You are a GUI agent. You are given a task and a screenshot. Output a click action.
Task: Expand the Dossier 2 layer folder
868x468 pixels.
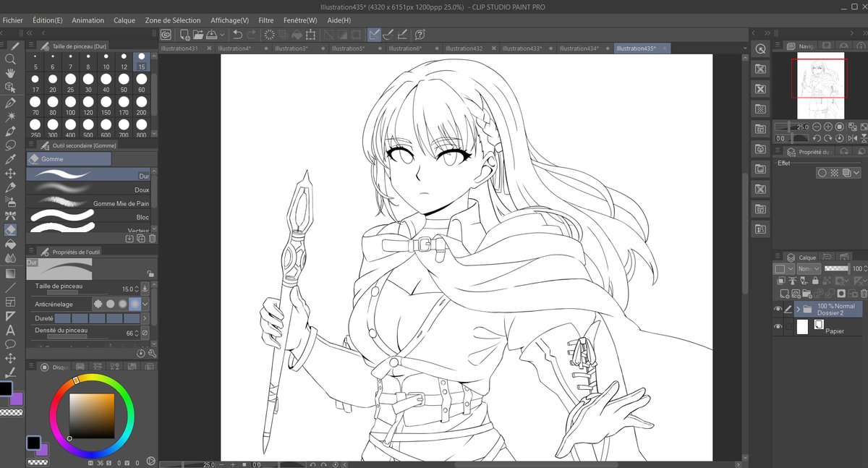[798, 309]
